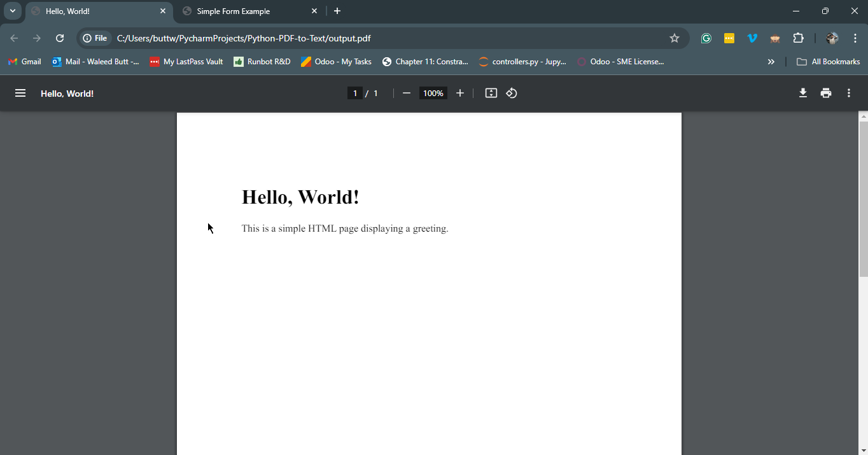This screenshot has height=455, width=868.
Task: Print the PDF document
Action: coord(825,94)
